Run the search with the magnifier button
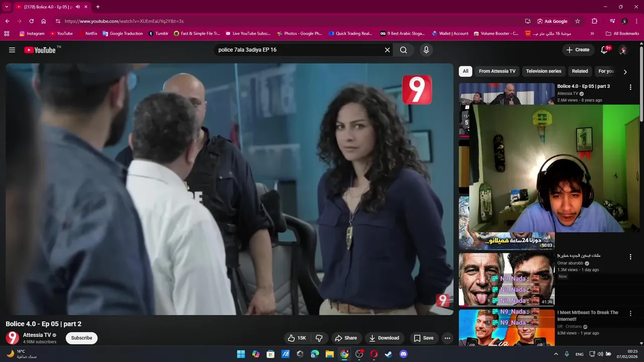Viewport: 644px width, 362px height. tap(404, 50)
